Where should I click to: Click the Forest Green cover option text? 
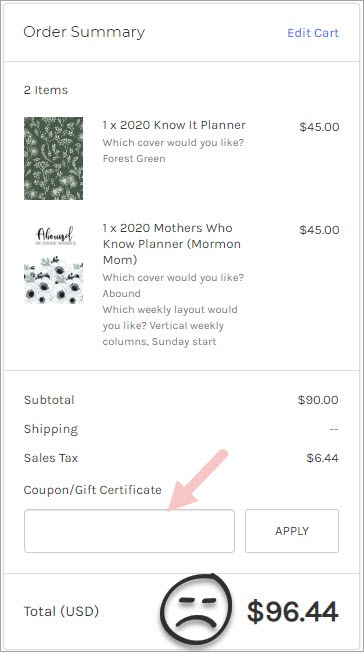click(134, 158)
